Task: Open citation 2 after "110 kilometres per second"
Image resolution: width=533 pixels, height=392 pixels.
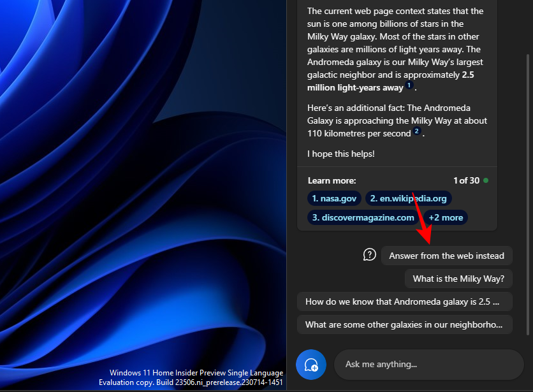Action: [416, 131]
